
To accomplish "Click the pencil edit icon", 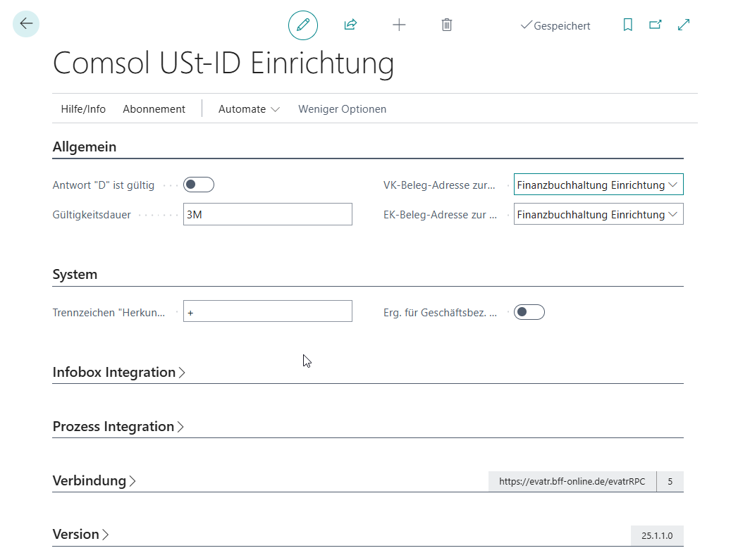I will (x=303, y=25).
